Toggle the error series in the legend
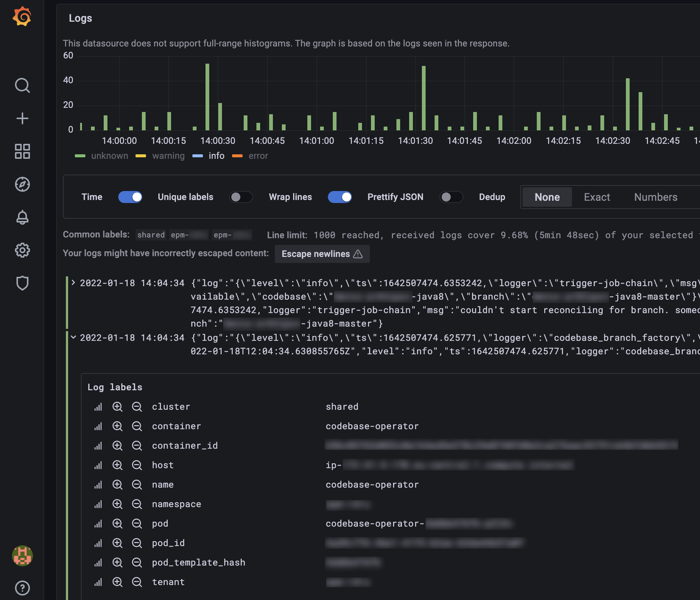Image resolution: width=700 pixels, height=600 pixels. (x=258, y=156)
